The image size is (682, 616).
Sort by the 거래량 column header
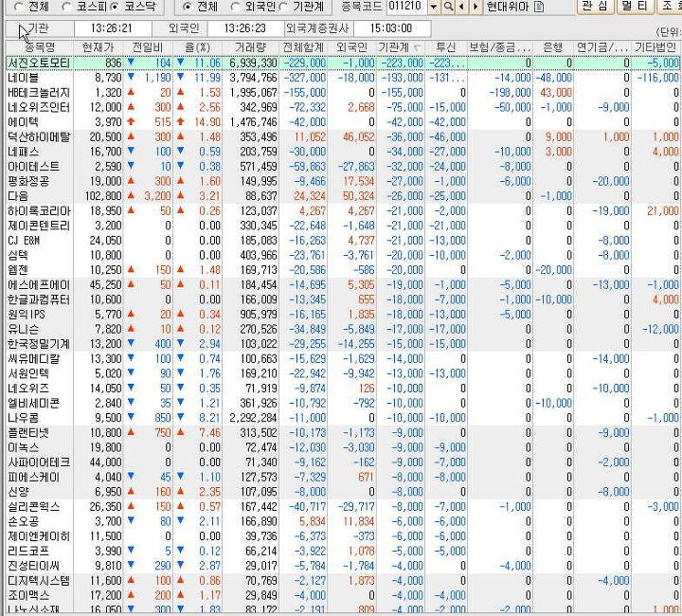coord(250,47)
